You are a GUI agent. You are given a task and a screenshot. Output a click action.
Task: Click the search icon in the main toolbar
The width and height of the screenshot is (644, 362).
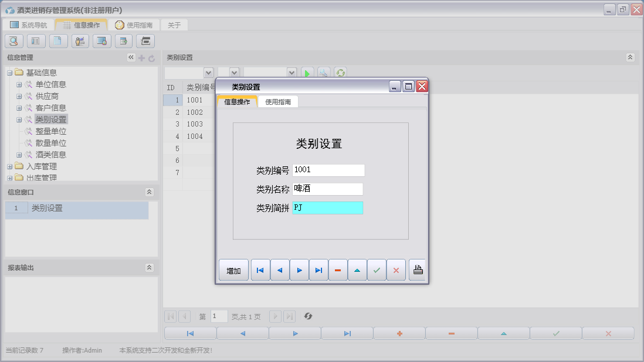[x=14, y=41]
